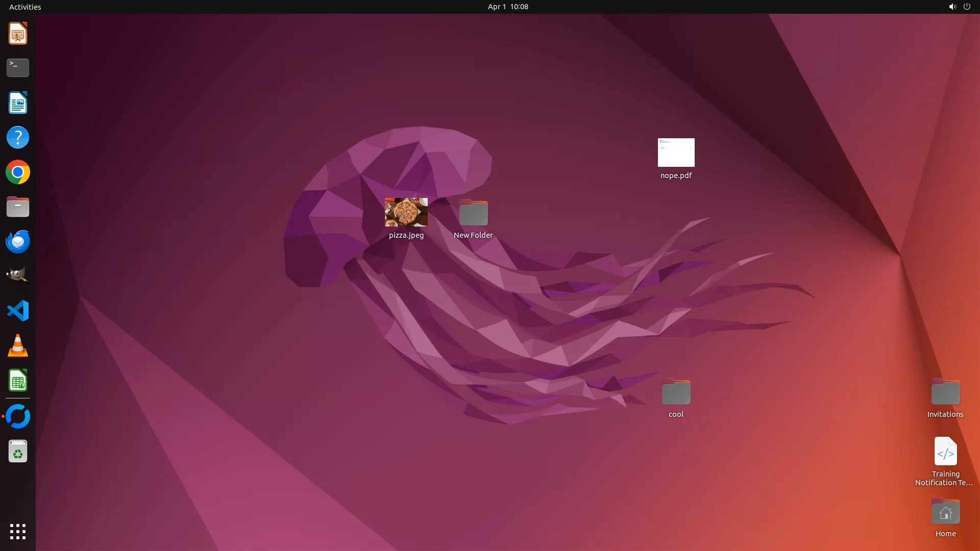Select the Invitations folder on the desktop
Image resolution: width=980 pixels, height=551 pixels.
[945, 393]
